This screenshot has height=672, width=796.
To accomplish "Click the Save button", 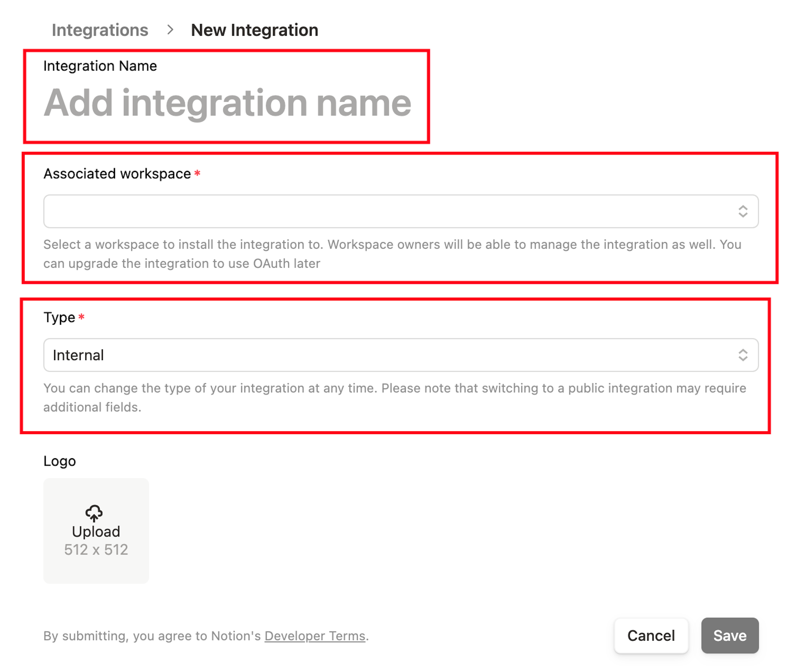I will 730,636.
